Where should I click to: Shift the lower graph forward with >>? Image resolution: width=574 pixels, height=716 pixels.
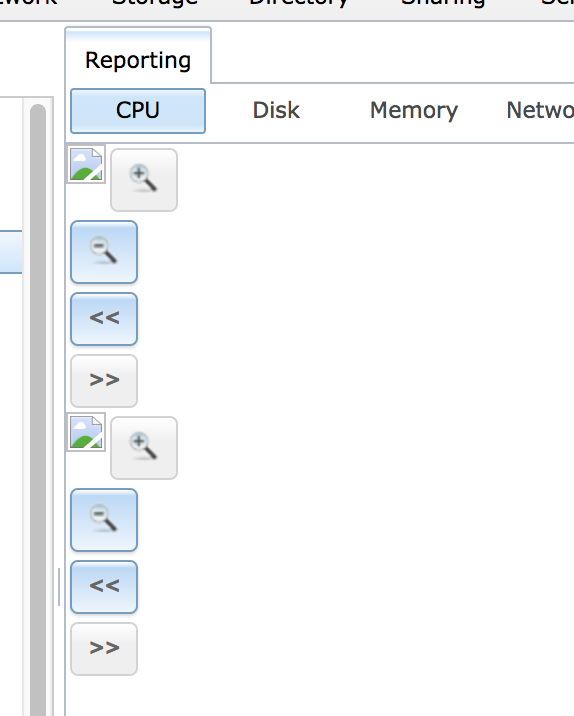click(x=104, y=649)
